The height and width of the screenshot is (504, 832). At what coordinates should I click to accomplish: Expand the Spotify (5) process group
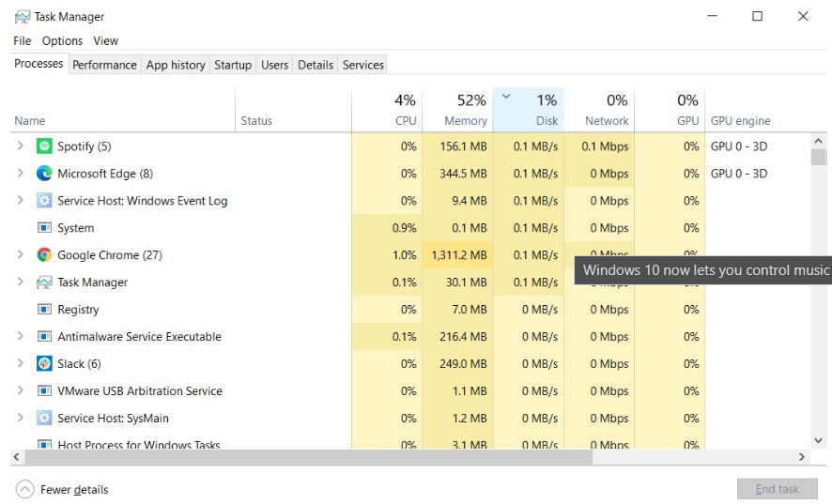pos(20,145)
